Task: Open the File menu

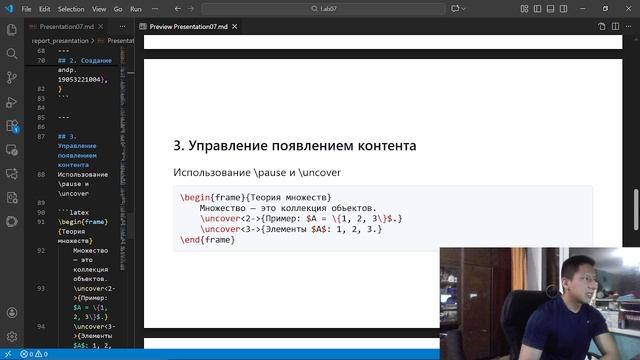Action: [26, 9]
